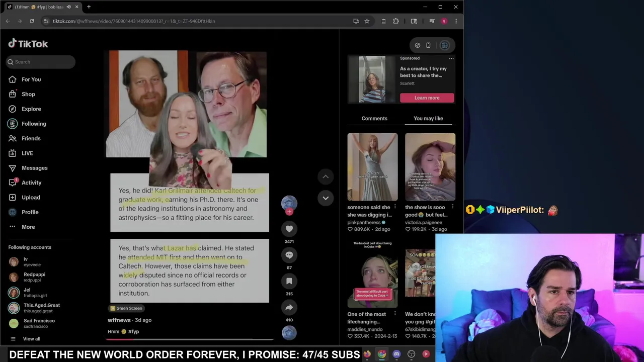Go to the next video with the down chevron

[326, 198]
